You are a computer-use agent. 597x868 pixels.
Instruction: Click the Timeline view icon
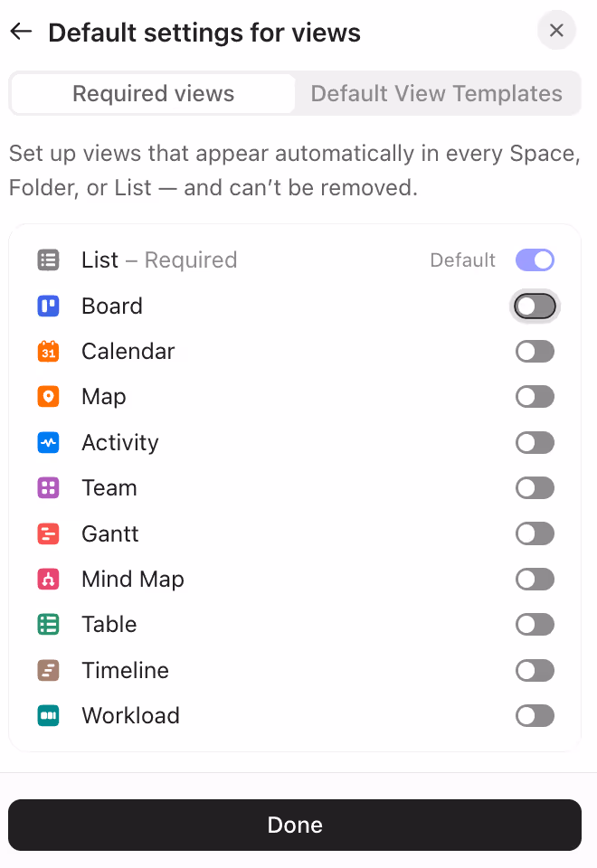(x=48, y=670)
